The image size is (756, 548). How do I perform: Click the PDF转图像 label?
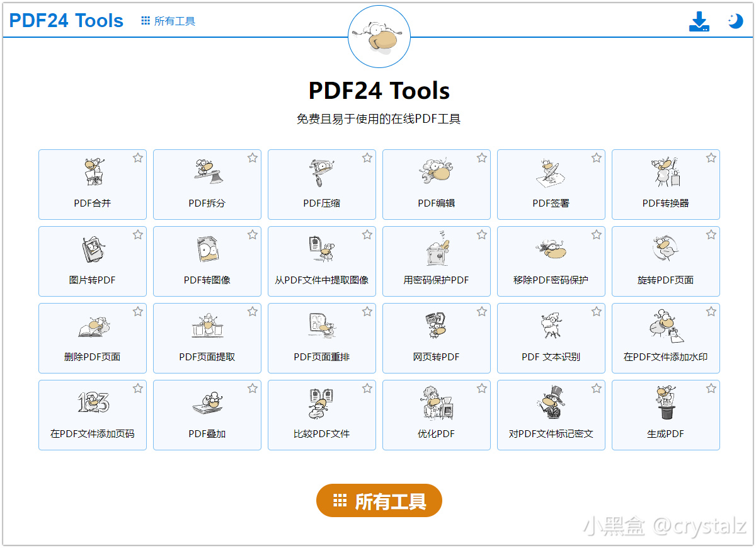207,280
